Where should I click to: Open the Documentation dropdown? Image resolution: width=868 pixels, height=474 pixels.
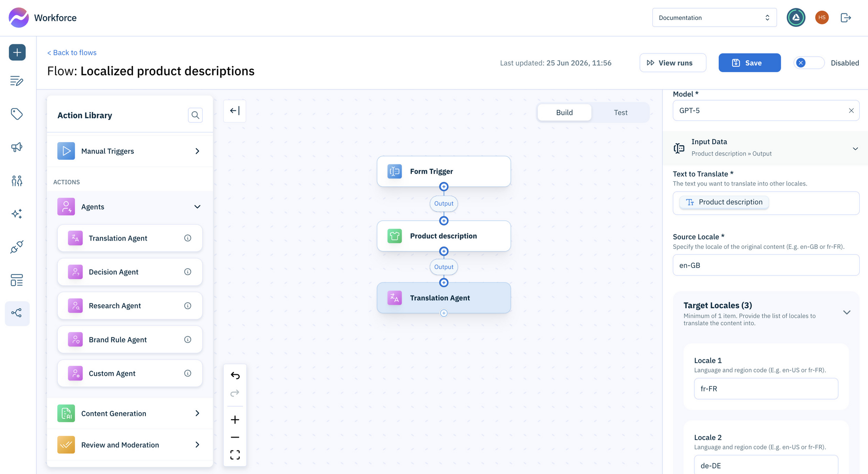[x=714, y=18]
